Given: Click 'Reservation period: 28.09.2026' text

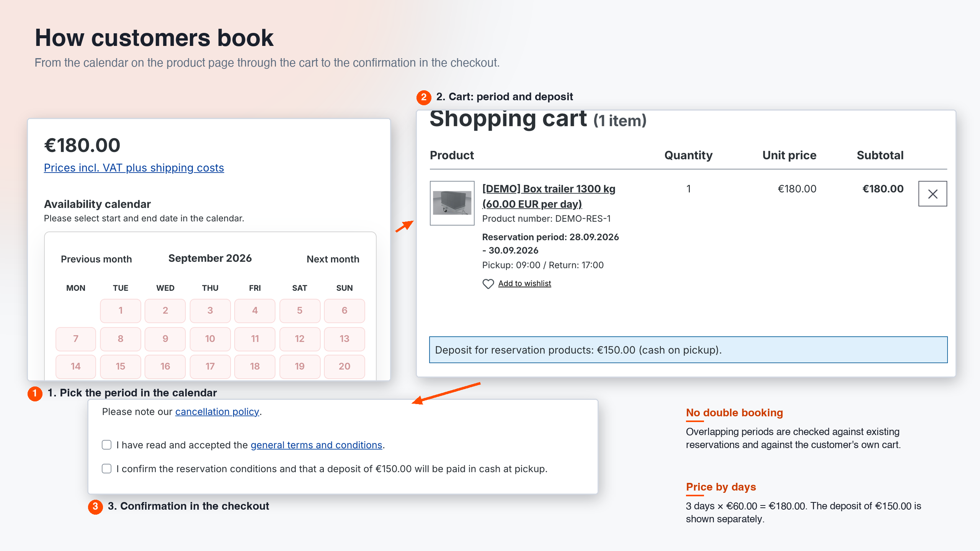Looking at the screenshot, I should click(550, 237).
